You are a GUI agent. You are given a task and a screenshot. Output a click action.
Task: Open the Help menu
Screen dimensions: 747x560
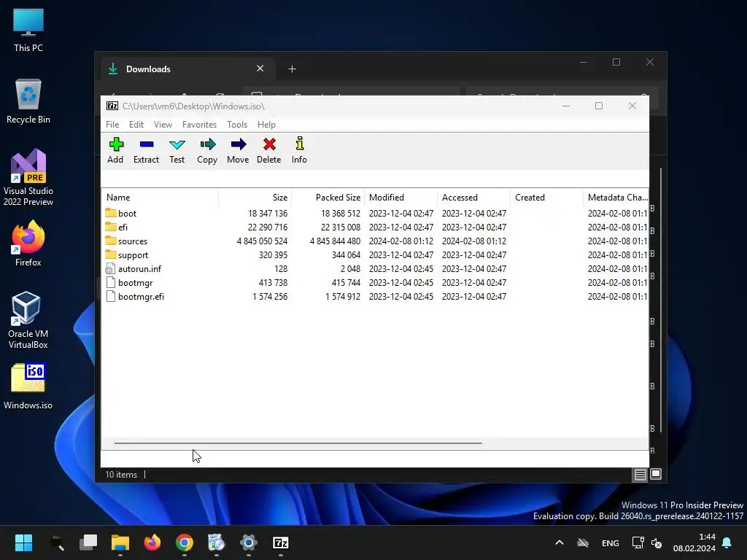266,124
